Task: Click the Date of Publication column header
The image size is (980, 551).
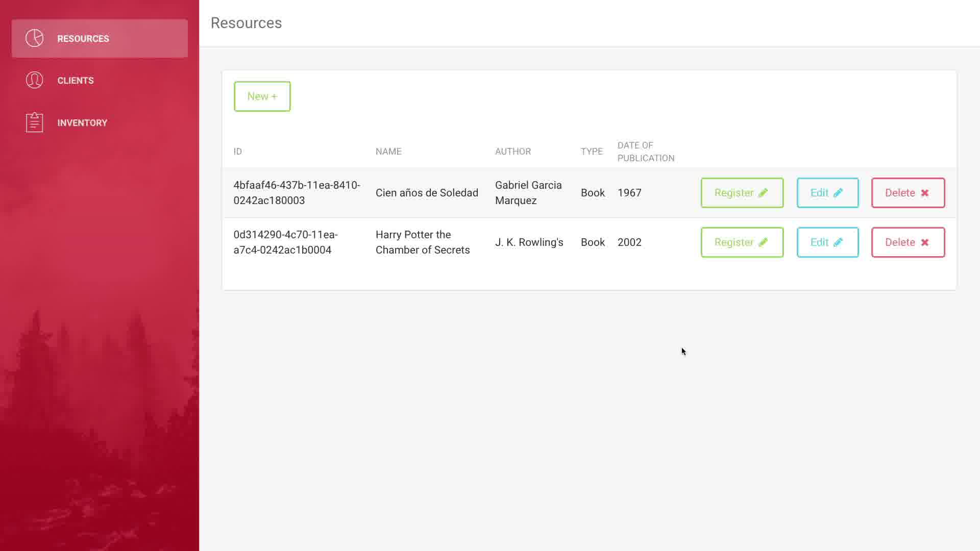Action: coord(646,152)
